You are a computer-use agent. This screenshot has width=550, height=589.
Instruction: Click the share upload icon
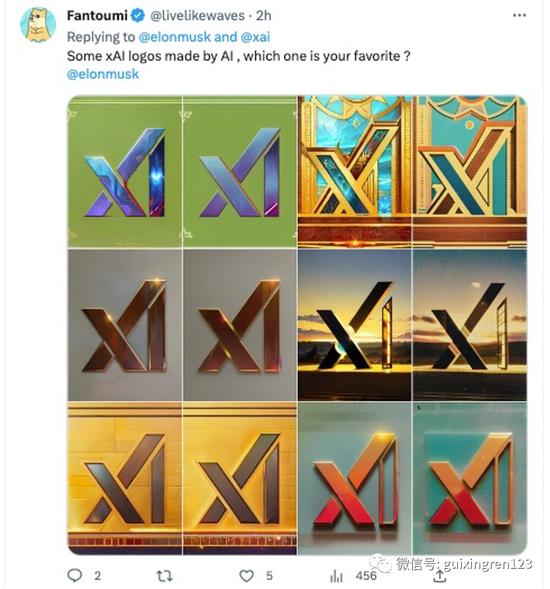click(439, 576)
